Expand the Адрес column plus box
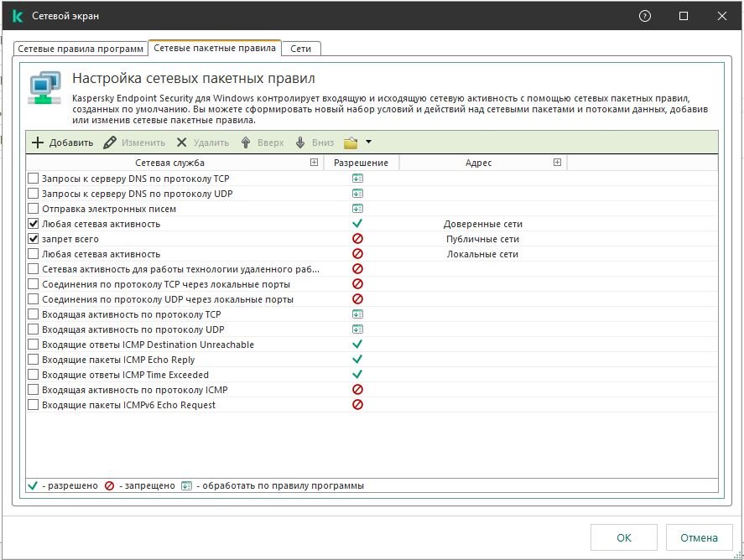 557,163
